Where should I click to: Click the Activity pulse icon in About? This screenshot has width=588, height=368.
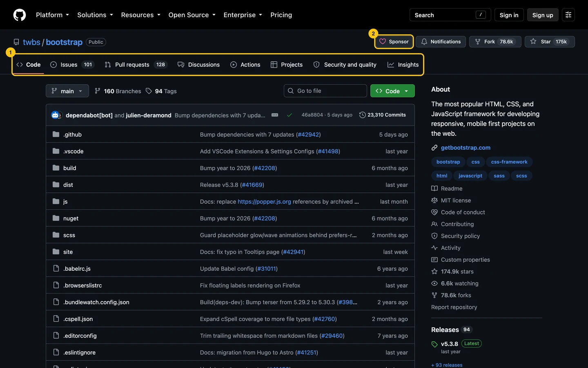(x=434, y=248)
